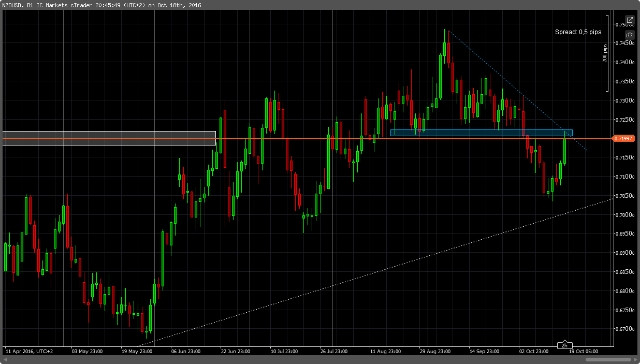Click the orange 0.71997 price label
The height and width of the screenshot is (364, 640).
623,138
